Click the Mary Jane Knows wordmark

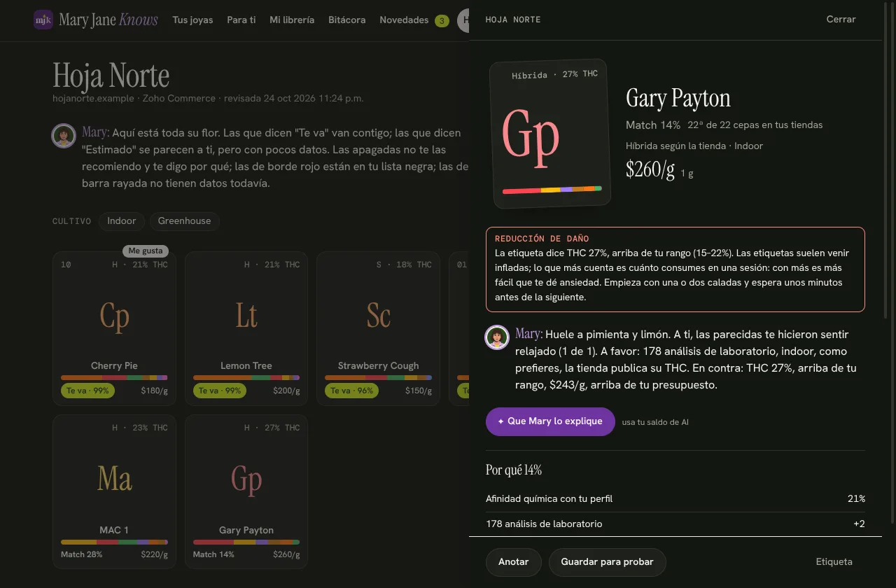tap(108, 20)
